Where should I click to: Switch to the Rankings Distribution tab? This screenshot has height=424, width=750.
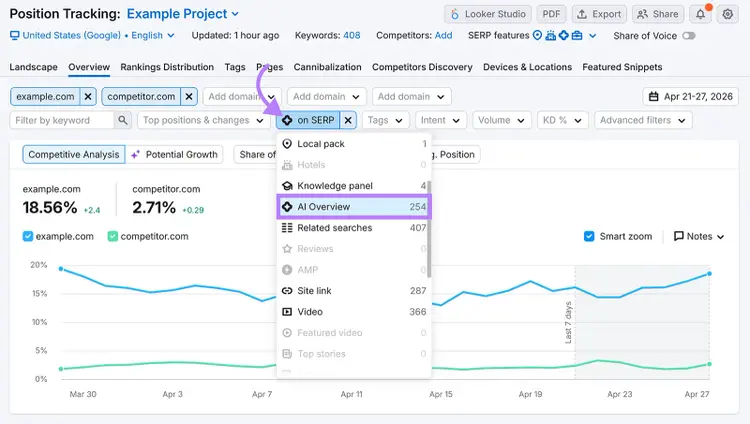click(x=167, y=67)
